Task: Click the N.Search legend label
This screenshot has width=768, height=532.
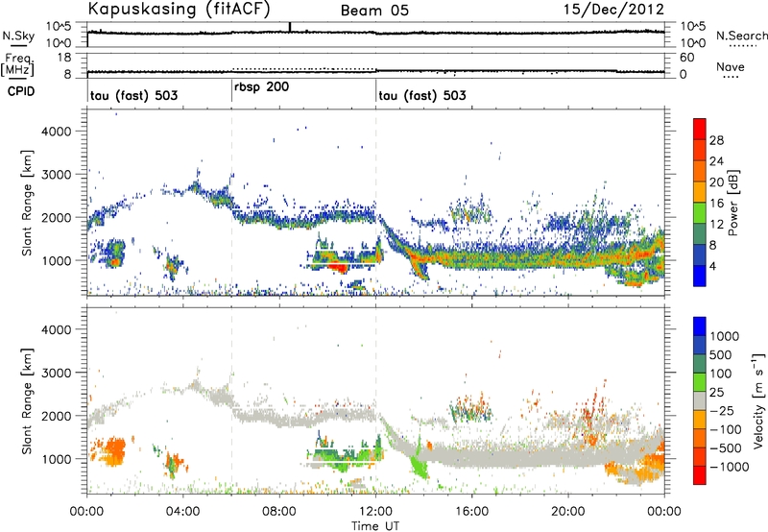Action: click(741, 36)
